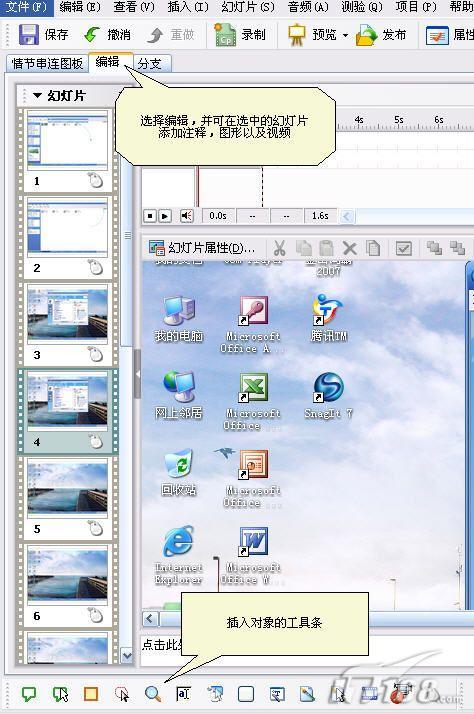Open the 查看(V) menu
This screenshot has width=474, height=714.
(133, 7)
